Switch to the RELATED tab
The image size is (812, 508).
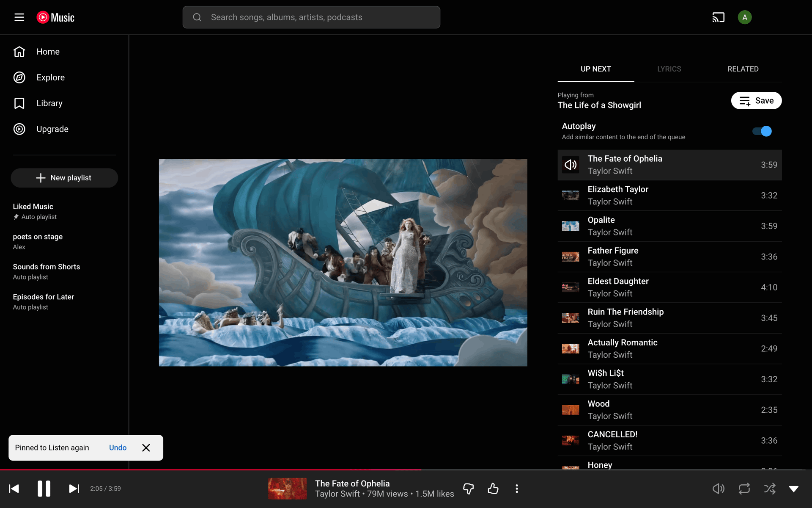[743, 69]
